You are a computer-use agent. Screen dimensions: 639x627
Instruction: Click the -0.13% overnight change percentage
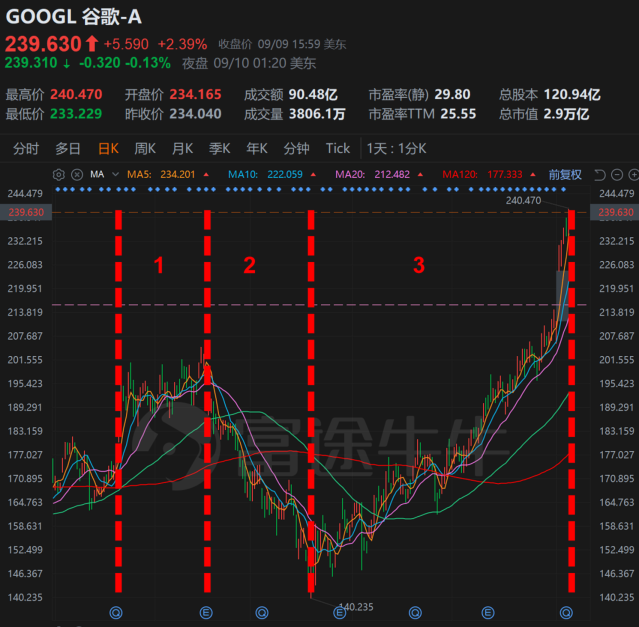click(x=148, y=63)
